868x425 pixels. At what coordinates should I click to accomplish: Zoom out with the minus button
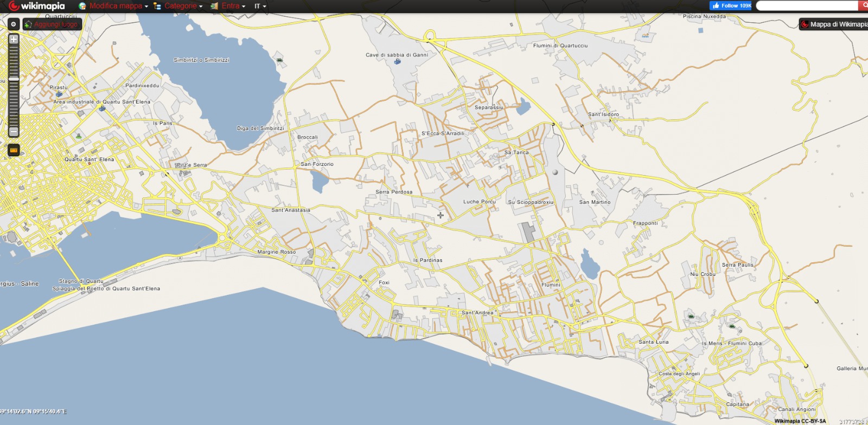(14, 132)
